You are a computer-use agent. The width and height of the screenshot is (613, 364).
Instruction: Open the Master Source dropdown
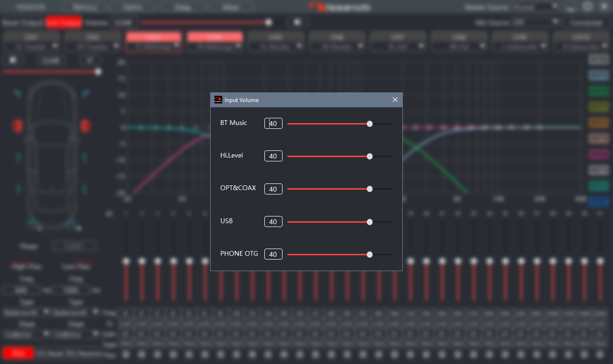536,7
